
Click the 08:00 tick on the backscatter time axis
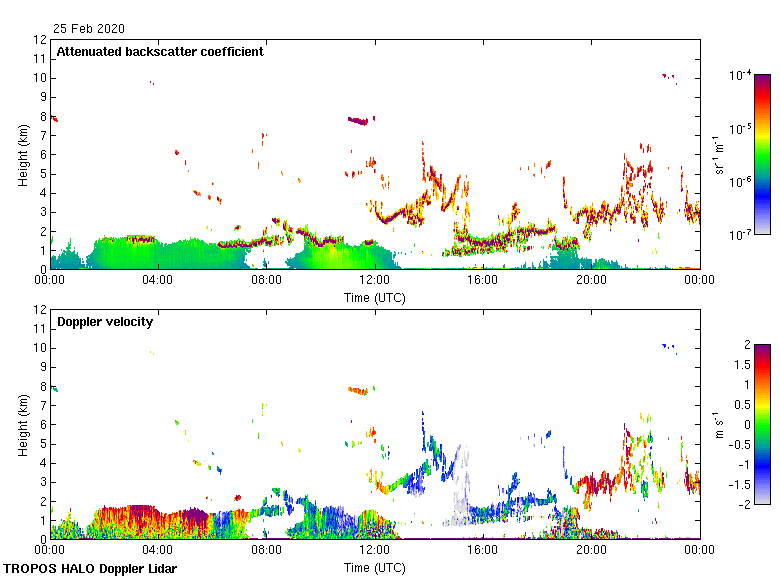coord(266,280)
